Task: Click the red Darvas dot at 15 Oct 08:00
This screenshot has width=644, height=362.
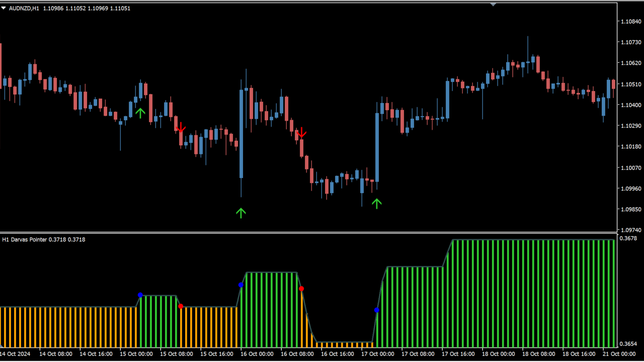Action: click(181, 306)
